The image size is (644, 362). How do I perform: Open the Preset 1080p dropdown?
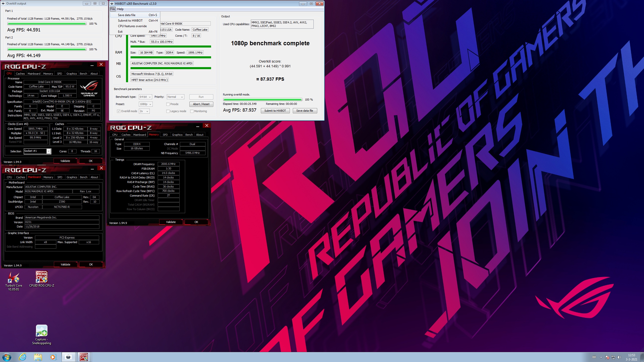(146, 104)
